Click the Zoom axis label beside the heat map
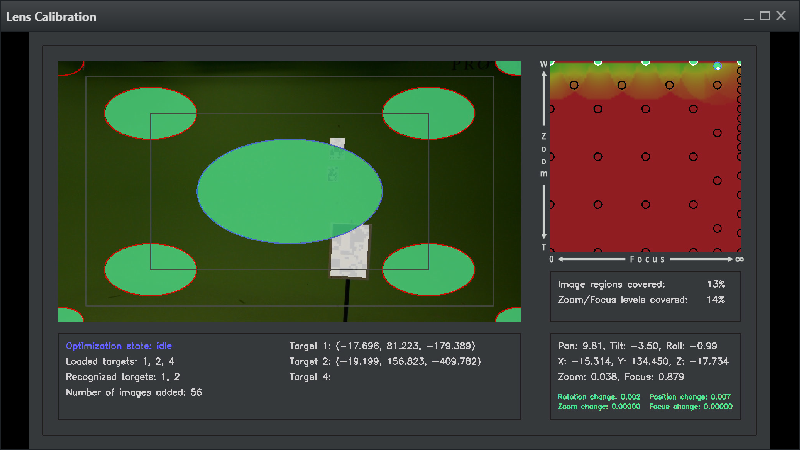This screenshot has width=800, height=450. coord(544,154)
